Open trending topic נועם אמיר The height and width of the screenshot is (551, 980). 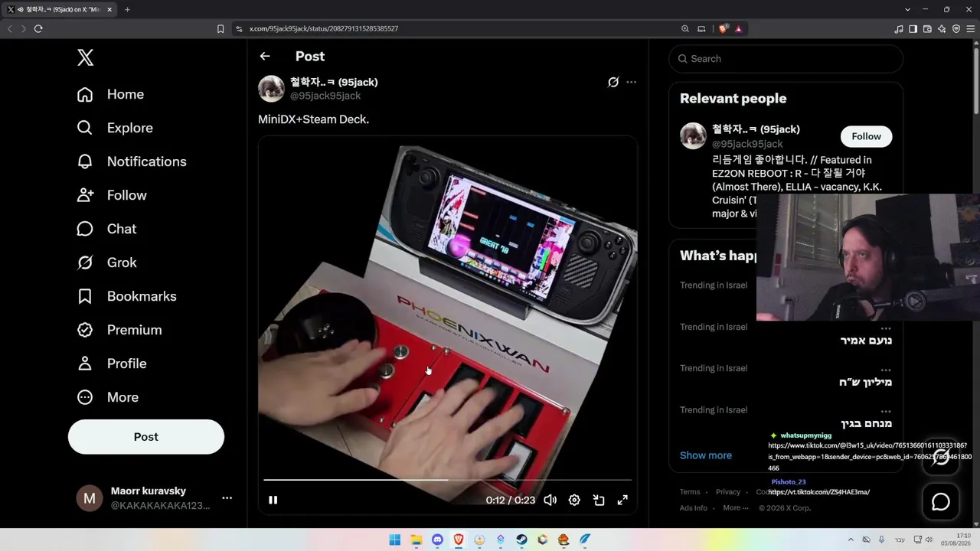point(866,341)
